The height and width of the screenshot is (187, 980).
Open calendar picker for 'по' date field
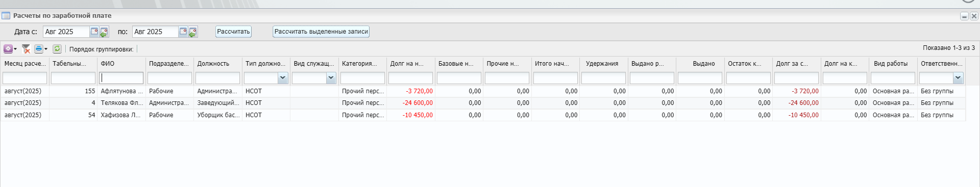[183, 32]
